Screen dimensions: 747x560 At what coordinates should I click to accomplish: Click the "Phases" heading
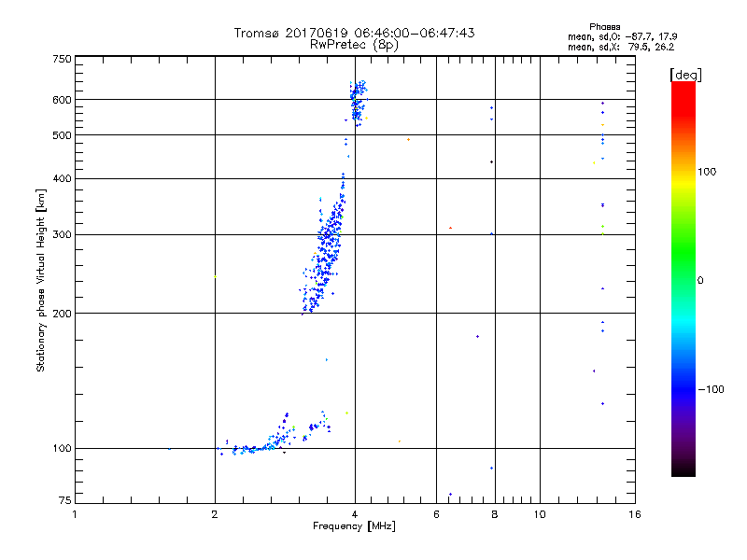tap(604, 27)
